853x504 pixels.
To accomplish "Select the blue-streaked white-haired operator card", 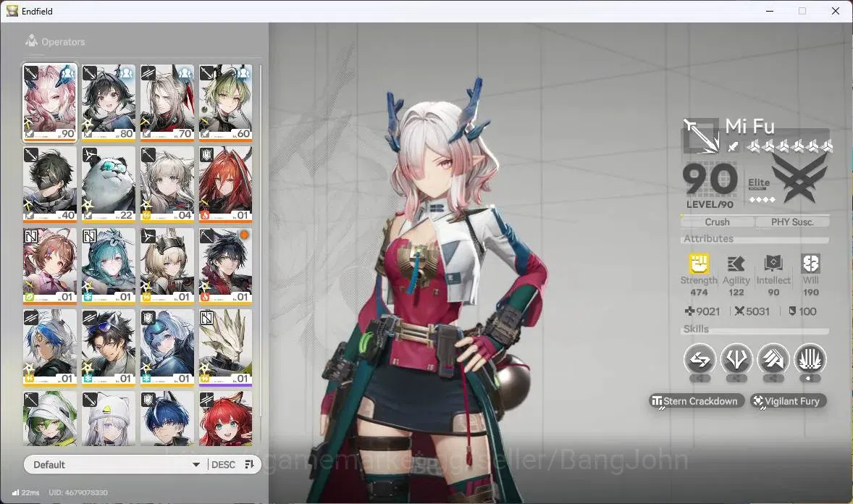I will [50, 348].
